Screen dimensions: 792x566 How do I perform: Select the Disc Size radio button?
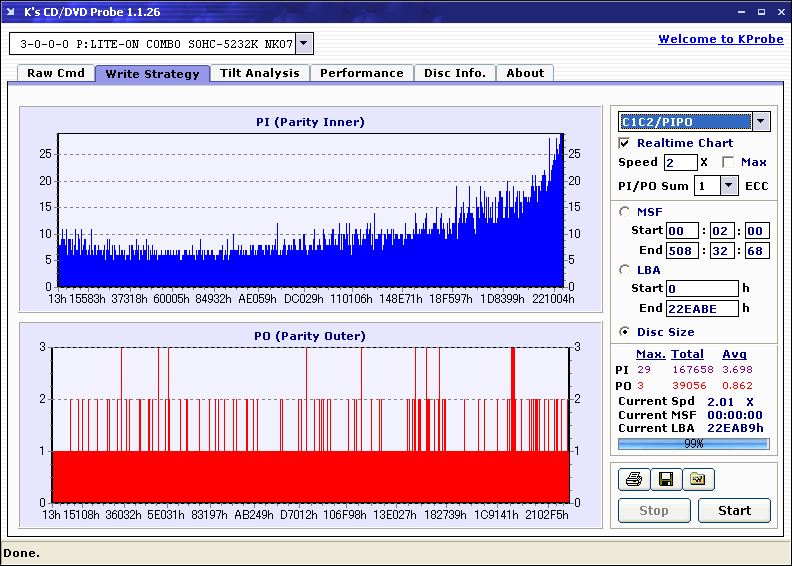(x=625, y=332)
